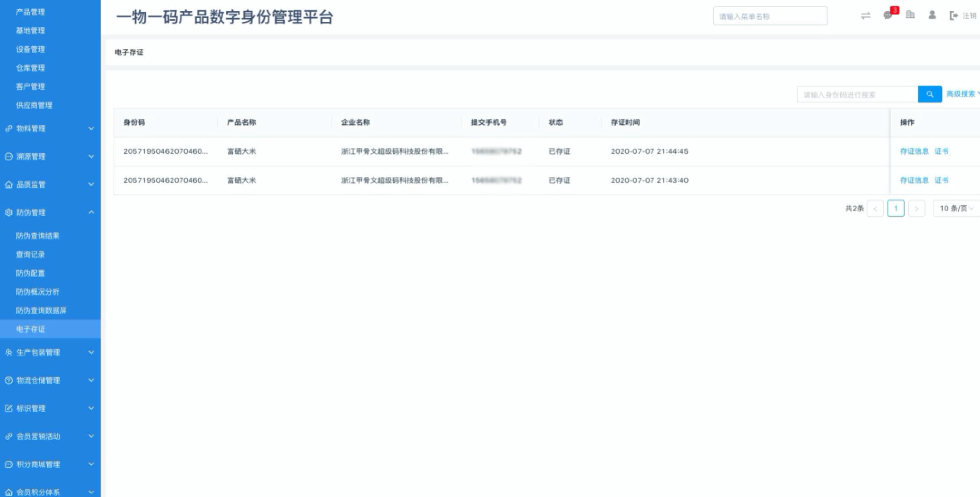Image resolution: width=980 pixels, height=497 pixels.
Task: Click the enterprise building icon in header
Action: (910, 15)
